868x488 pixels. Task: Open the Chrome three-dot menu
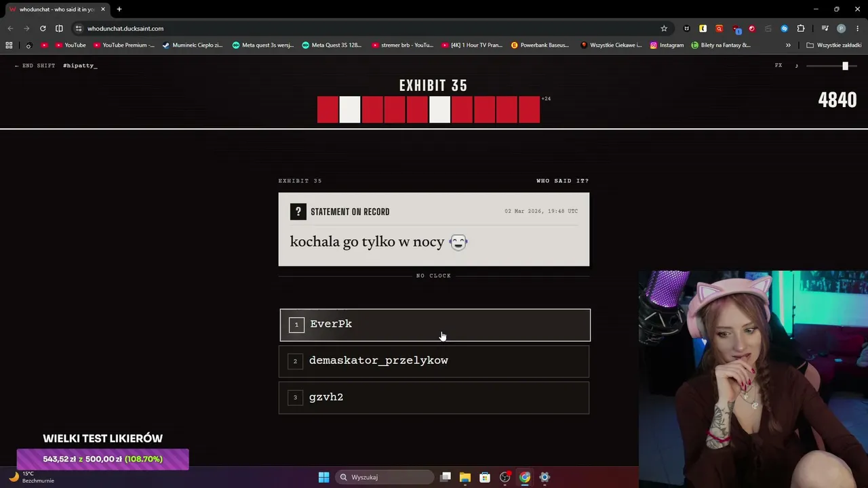pos(858,28)
